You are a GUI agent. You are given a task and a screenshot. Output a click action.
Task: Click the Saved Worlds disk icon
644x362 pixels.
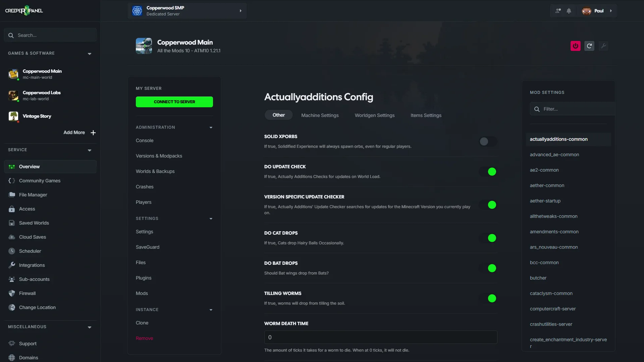pyautogui.click(x=12, y=223)
